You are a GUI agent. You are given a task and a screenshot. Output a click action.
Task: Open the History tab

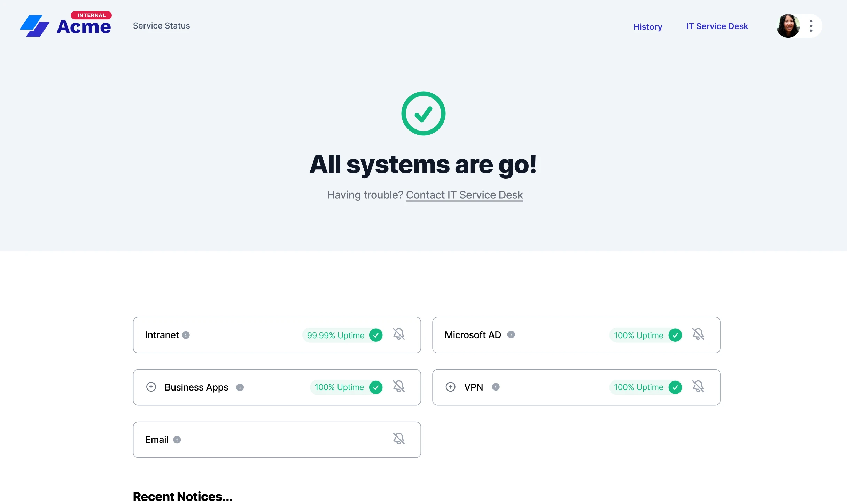click(x=647, y=26)
